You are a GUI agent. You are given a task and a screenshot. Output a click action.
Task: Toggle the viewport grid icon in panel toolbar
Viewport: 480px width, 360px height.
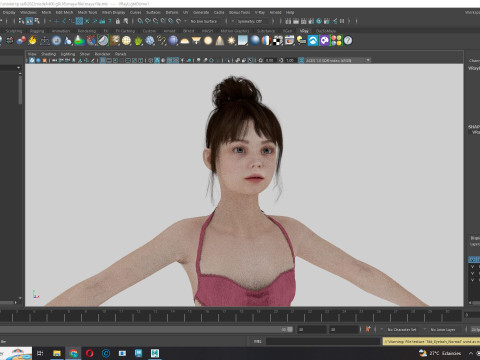point(103,60)
